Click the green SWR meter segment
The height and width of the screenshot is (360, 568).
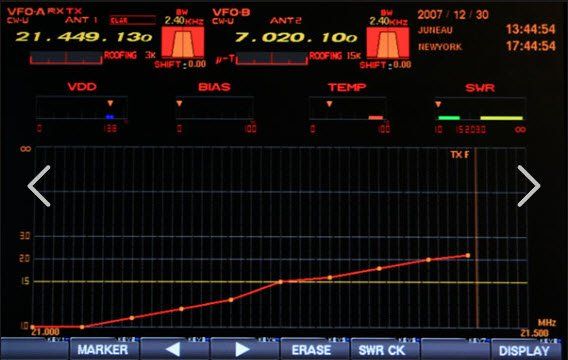click(449, 118)
